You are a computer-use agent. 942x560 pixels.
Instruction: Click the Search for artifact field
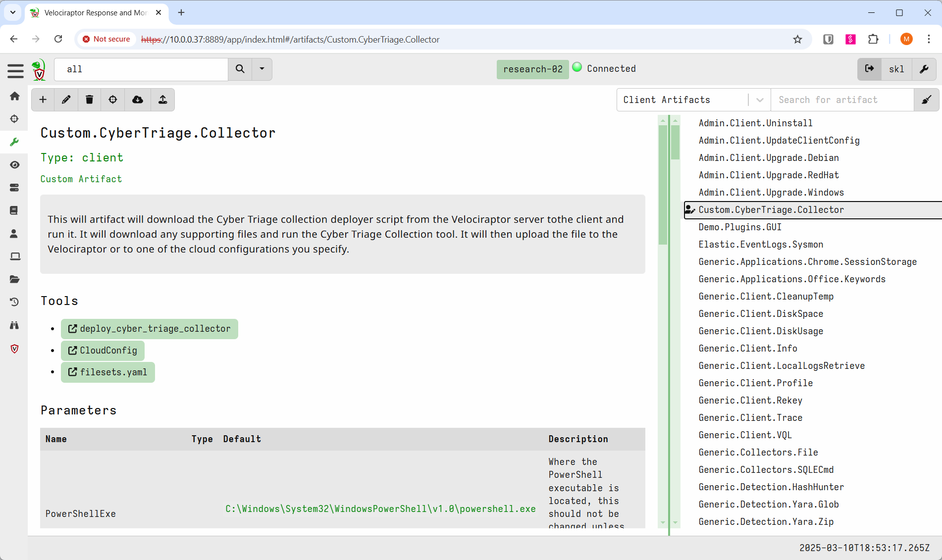842,100
